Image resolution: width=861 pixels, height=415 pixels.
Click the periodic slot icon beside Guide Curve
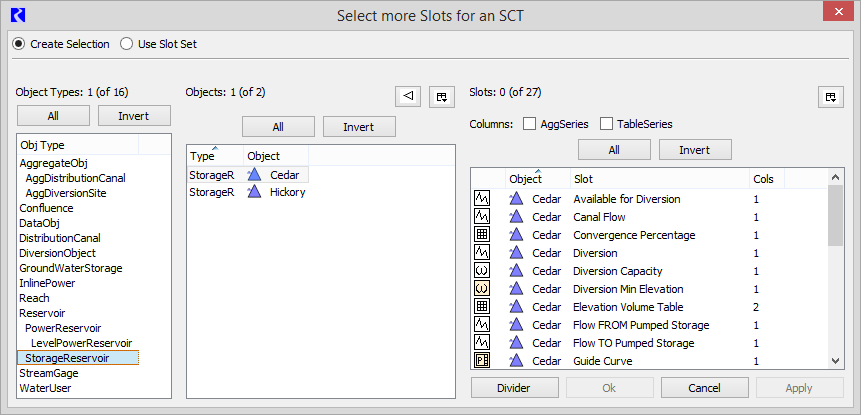tap(482, 361)
